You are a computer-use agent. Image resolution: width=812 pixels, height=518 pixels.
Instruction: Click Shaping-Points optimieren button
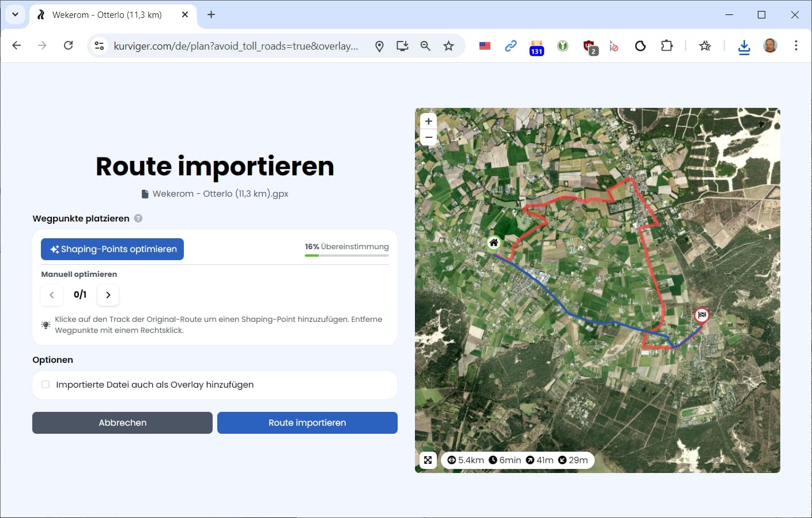[112, 249]
